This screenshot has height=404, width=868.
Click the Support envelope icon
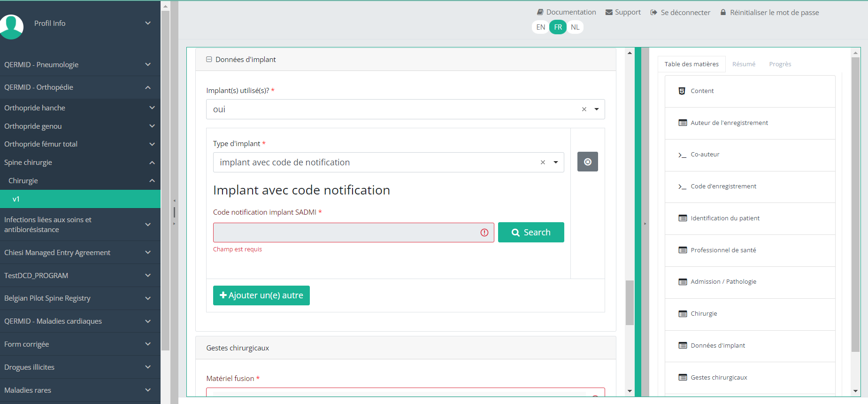point(609,12)
